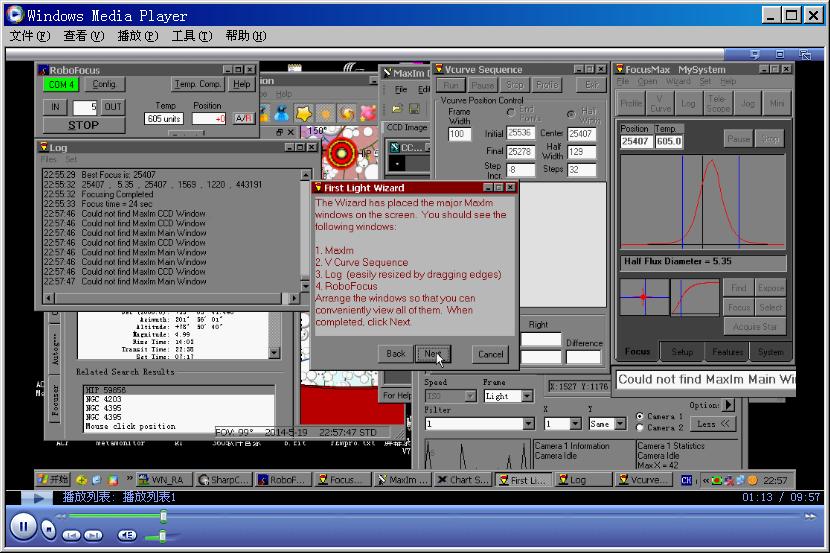Screen dimensions: 830x553
Task: Select Camera 2 radio button
Action: [640, 427]
